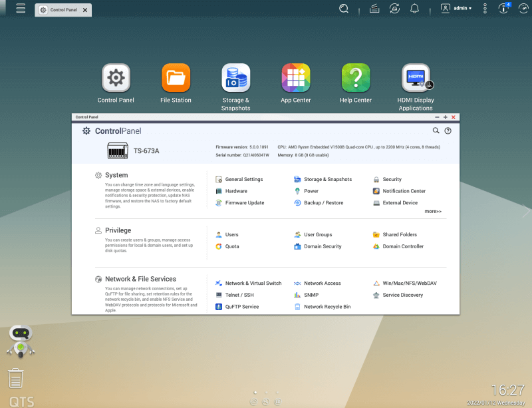Viewport: 532px width, 408px height.
Task: Open the info icon with badge 4
Action: tap(504, 8)
